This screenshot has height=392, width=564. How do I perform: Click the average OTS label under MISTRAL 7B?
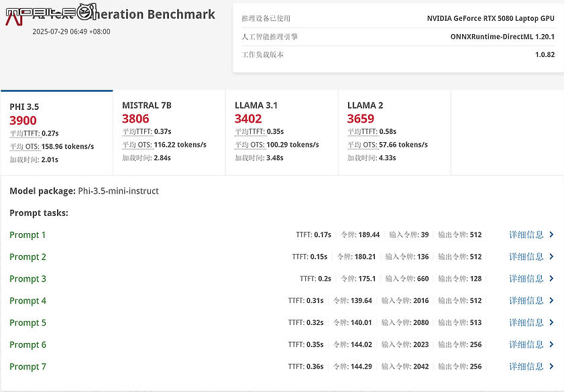(137, 145)
